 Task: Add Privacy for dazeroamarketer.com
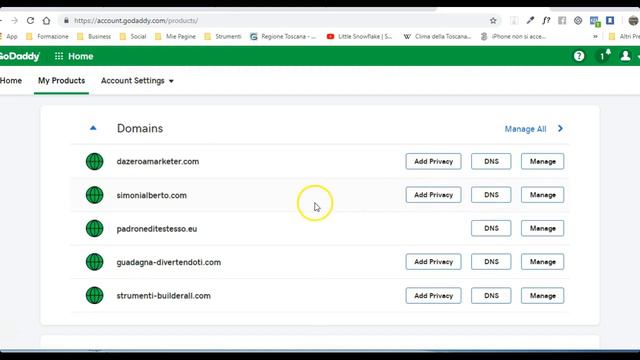click(433, 161)
